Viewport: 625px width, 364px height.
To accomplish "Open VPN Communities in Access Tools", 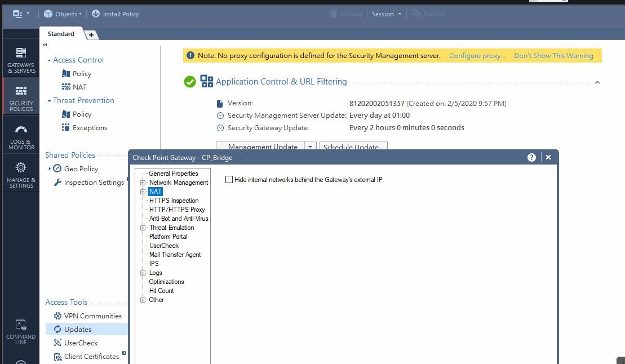I will pyautogui.click(x=92, y=316).
